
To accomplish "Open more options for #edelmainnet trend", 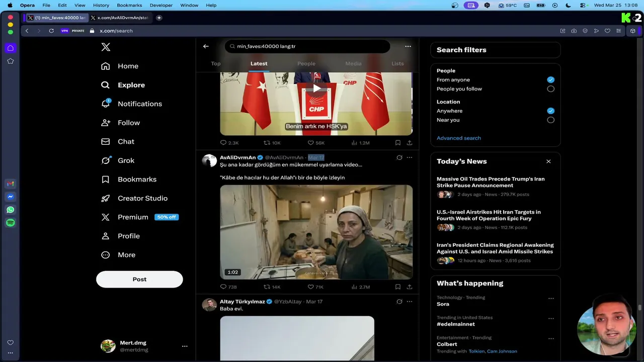I will tap(551, 318).
